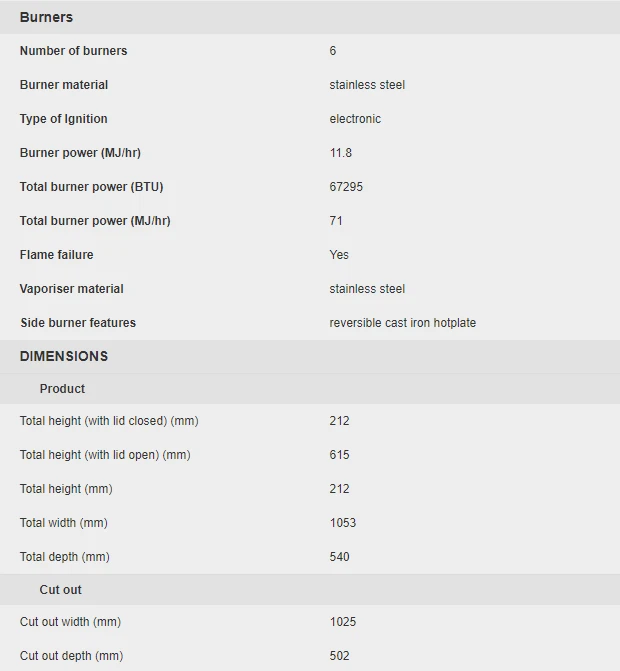The image size is (620, 671).
Task: Select the Product subsection heading
Action: pyautogui.click(x=62, y=389)
